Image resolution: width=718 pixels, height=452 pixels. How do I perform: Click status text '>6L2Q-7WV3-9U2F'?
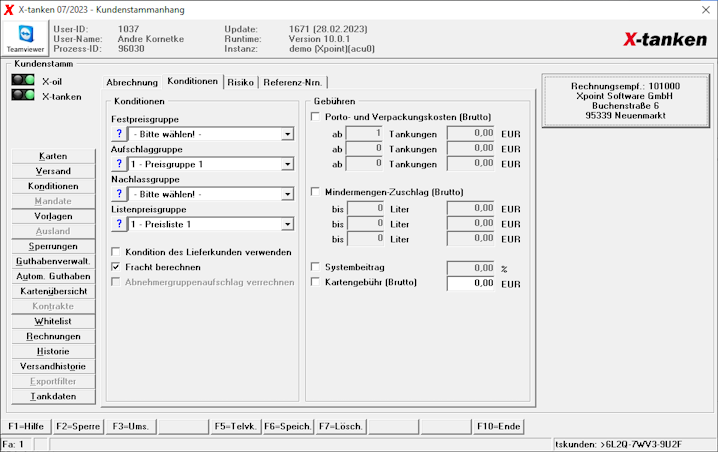[x=641, y=444]
